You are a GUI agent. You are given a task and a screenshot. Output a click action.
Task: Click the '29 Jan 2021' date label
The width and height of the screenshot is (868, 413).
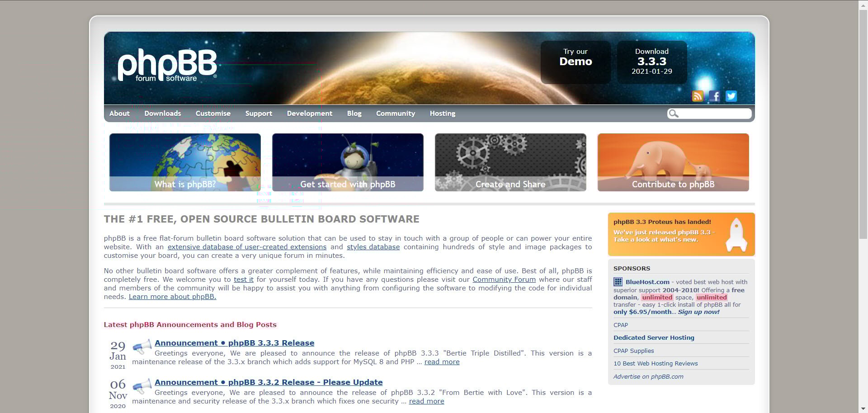(x=118, y=355)
